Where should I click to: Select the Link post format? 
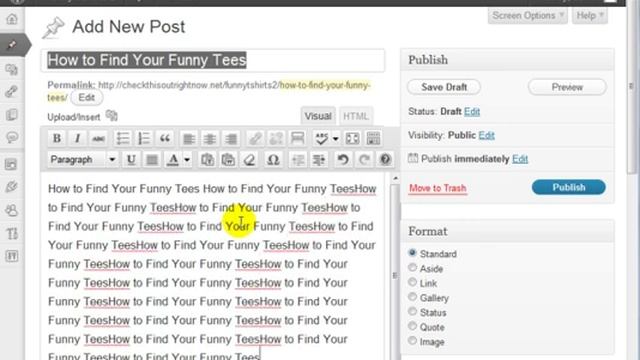tap(413, 282)
